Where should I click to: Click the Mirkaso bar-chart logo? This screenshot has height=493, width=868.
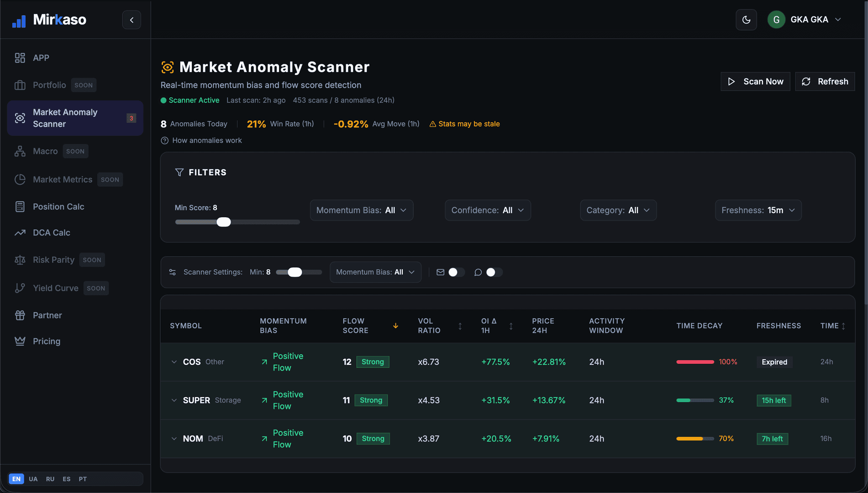(19, 20)
